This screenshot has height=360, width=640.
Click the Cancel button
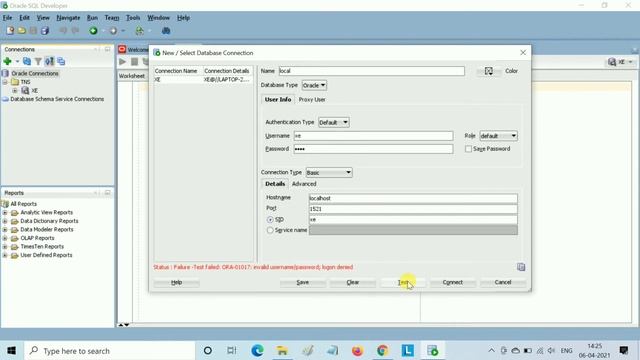tap(503, 282)
